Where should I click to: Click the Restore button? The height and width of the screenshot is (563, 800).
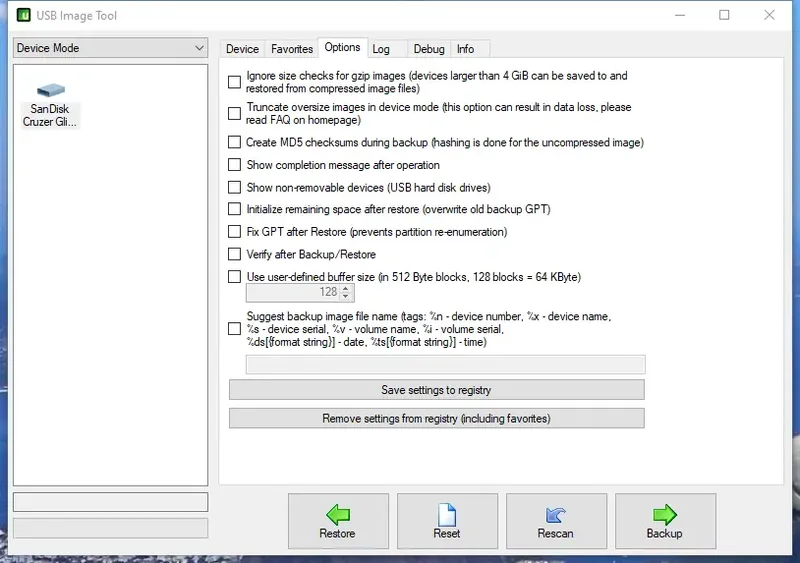coord(338,521)
